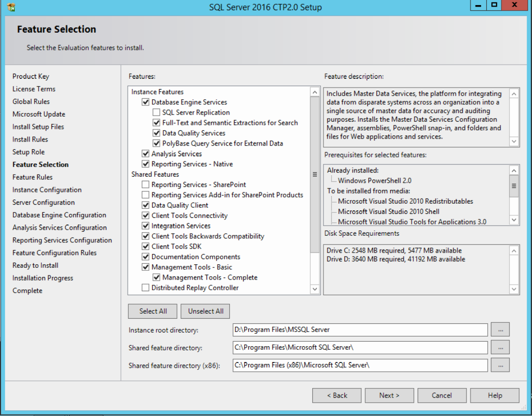Viewport: 532px width, 416px height.
Task: Uncheck Full-Text and Semantic Extractions for Search
Action: pos(157,123)
